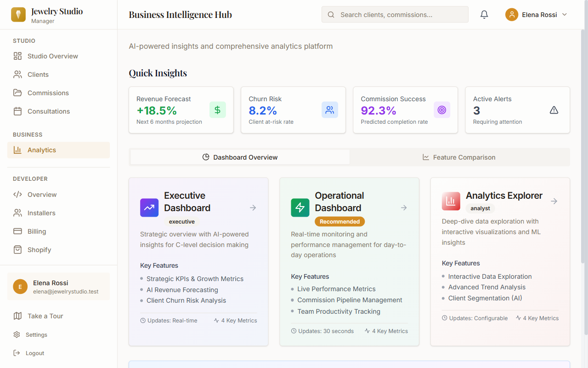Click the Jewelry Studio logo icon
Image resolution: width=588 pixels, height=368 pixels.
(x=18, y=14)
